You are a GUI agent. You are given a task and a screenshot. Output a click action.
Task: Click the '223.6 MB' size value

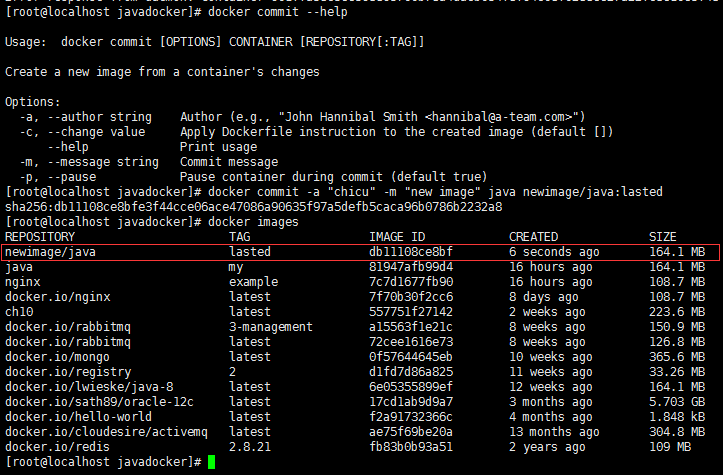click(x=677, y=312)
